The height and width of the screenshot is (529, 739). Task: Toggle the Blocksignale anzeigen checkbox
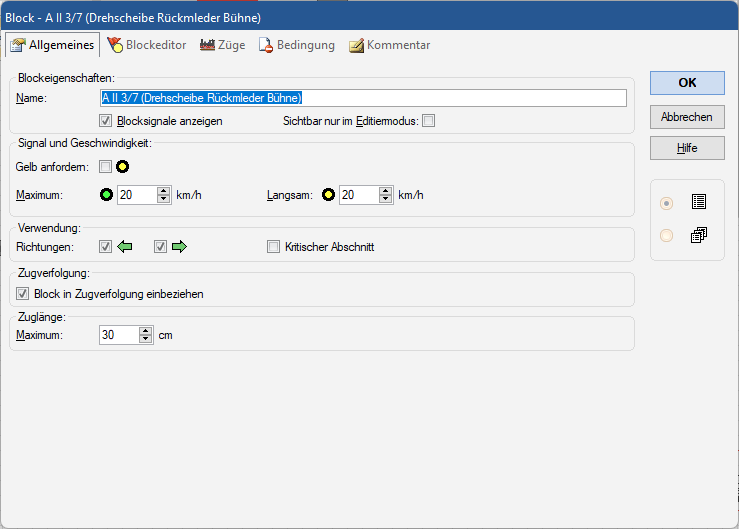point(106,121)
